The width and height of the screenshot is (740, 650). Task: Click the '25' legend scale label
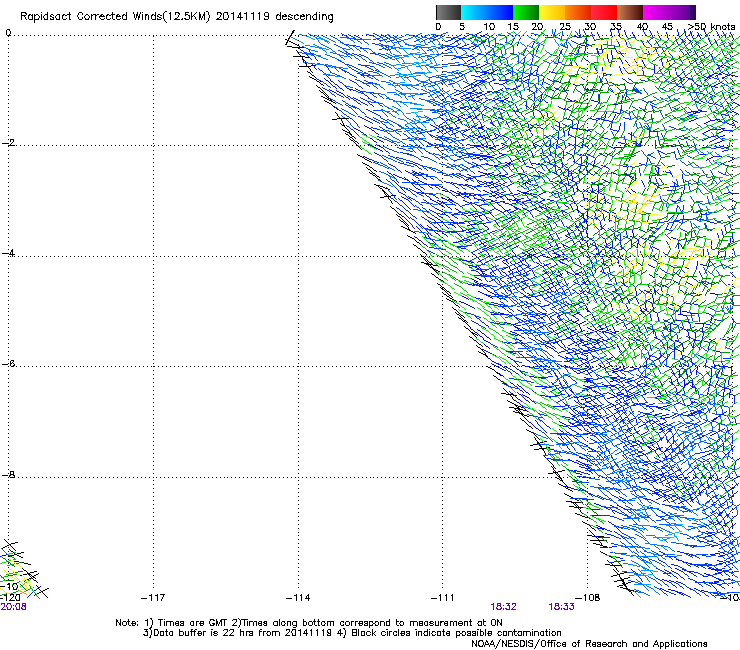coord(565,27)
